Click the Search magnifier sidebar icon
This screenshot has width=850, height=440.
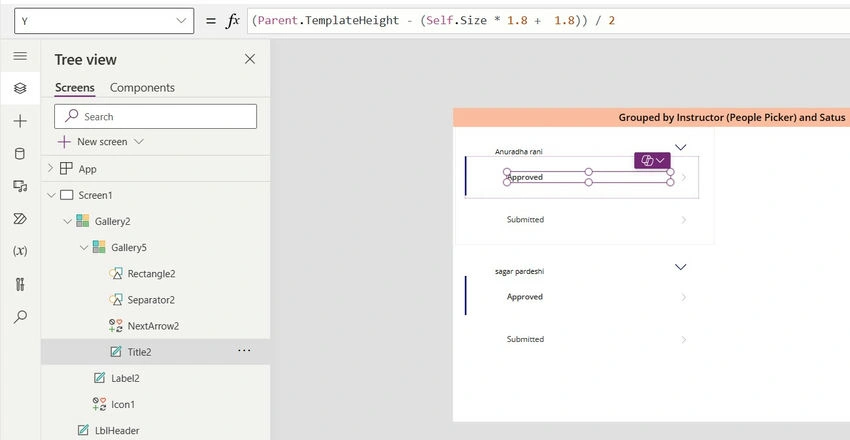[x=20, y=316]
